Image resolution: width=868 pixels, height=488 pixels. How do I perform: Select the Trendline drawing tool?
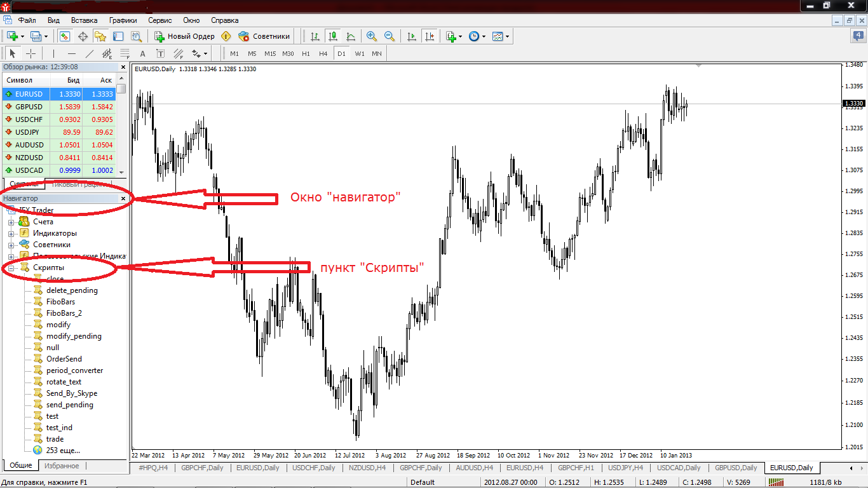click(90, 53)
